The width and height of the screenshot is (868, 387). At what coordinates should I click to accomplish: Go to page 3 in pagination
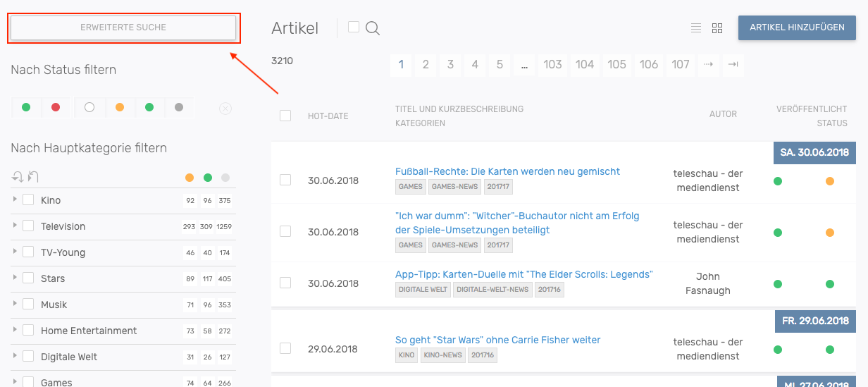(x=450, y=65)
